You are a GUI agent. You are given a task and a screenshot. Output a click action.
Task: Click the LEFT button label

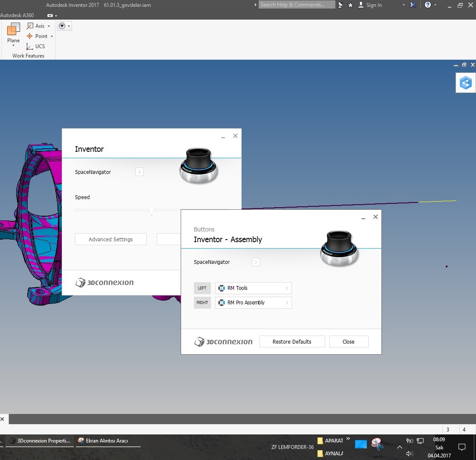[x=202, y=288]
